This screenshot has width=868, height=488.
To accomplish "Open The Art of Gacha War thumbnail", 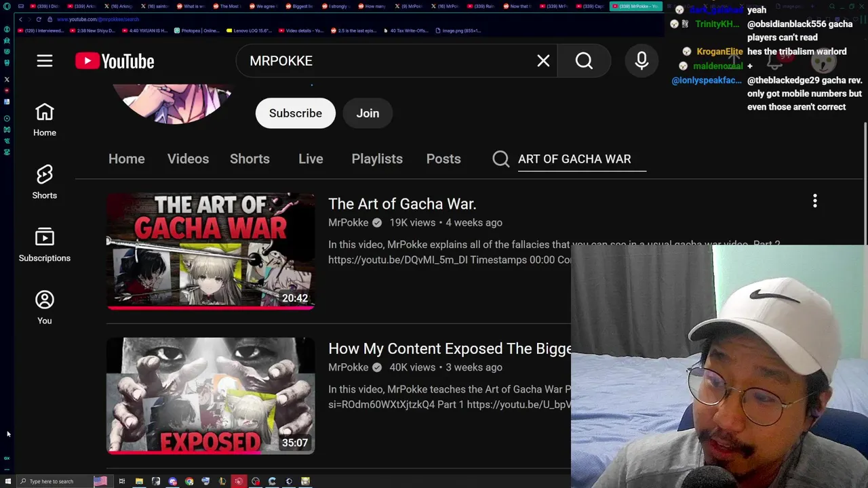I will click(211, 251).
